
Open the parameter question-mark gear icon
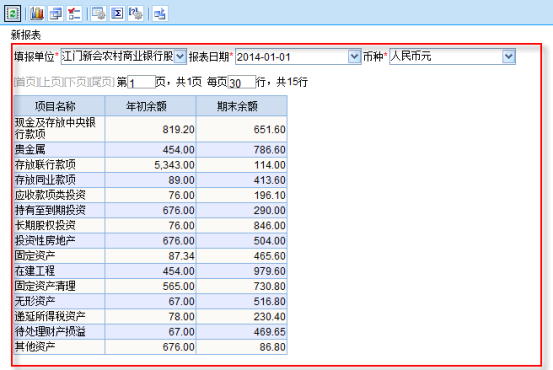point(136,14)
